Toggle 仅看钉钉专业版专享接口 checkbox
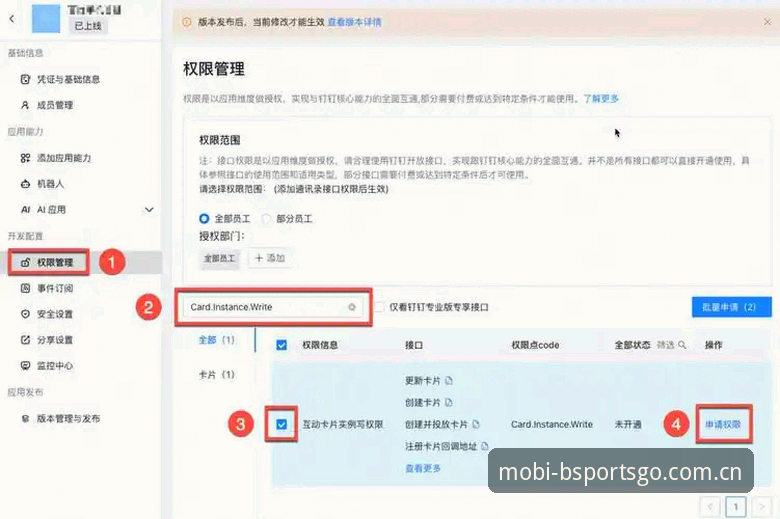The image size is (780, 519). click(x=380, y=307)
